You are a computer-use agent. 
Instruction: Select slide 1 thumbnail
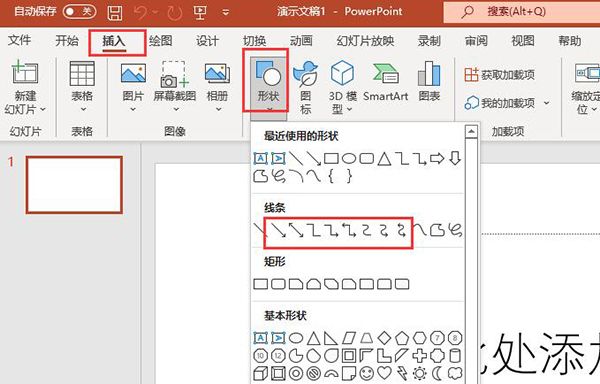pos(74,185)
